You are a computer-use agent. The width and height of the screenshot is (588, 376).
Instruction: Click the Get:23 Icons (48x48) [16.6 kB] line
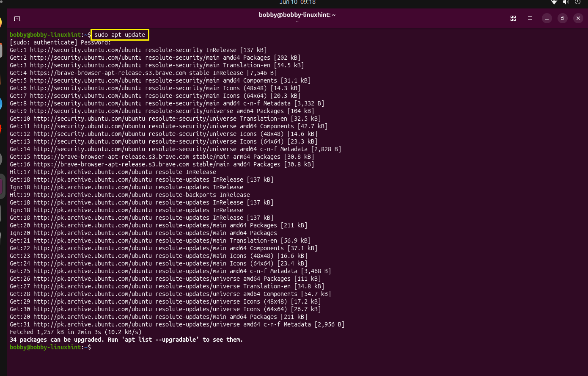click(159, 256)
